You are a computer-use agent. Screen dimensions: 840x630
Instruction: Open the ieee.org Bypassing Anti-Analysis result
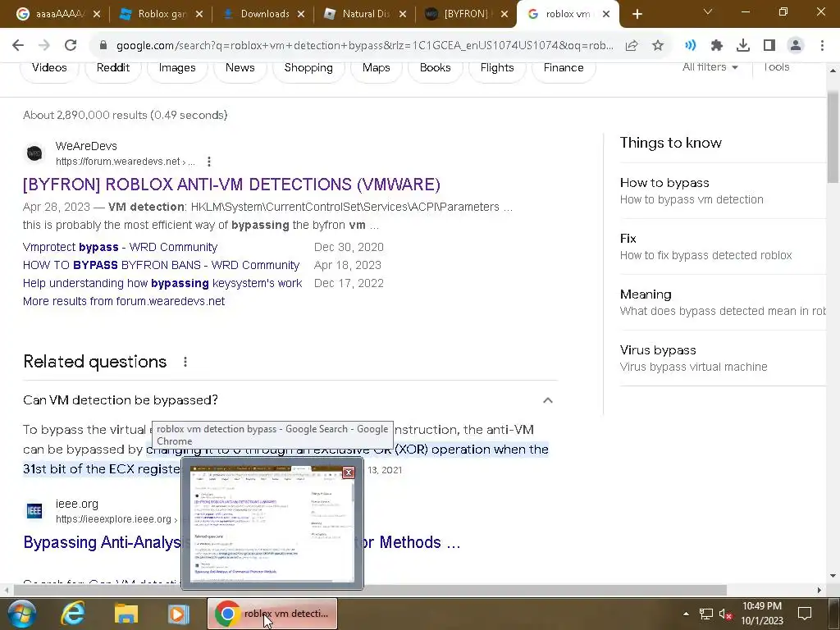242,542
